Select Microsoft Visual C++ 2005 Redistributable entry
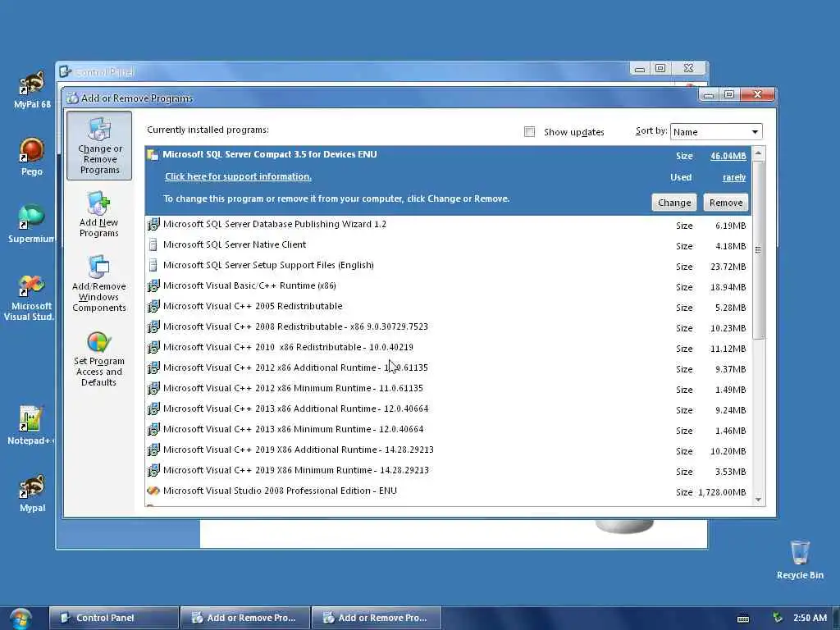This screenshot has width=840, height=630. point(448,307)
